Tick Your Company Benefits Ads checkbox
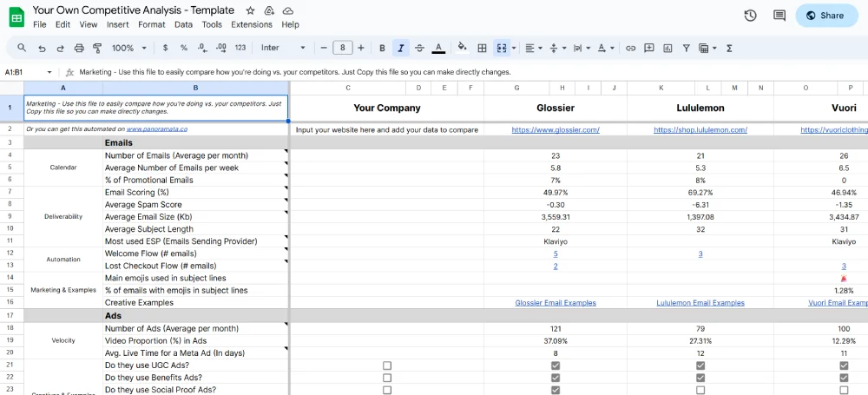The image size is (868, 395). [x=387, y=378]
